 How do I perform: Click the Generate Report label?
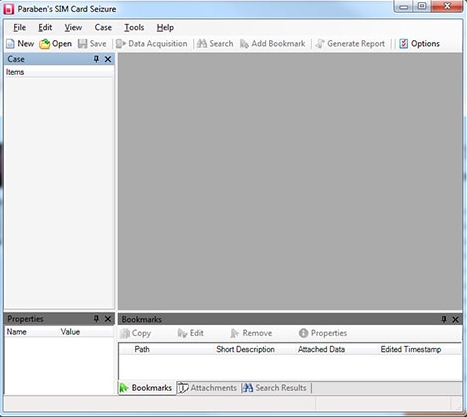coord(356,44)
